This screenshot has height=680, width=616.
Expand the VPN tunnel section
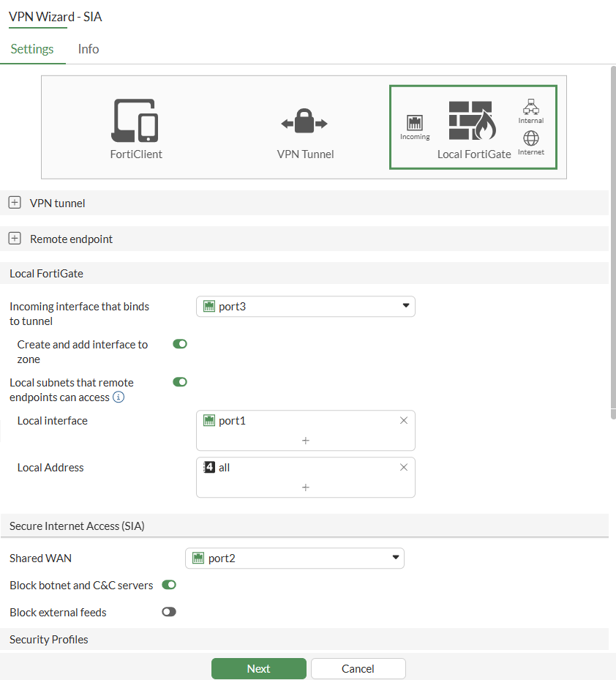(15, 203)
